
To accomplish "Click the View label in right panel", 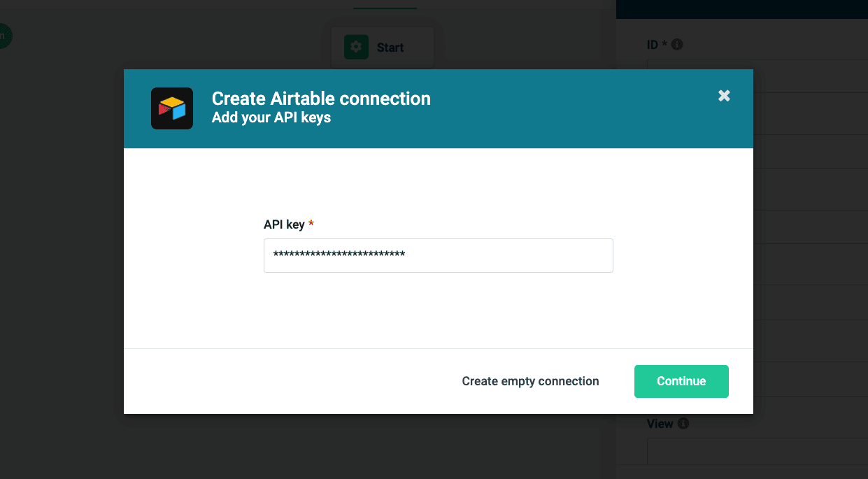I will pyautogui.click(x=660, y=424).
